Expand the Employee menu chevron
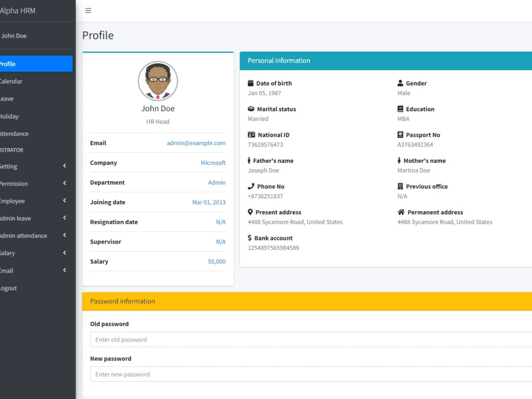Image resolution: width=532 pixels, height=399 pixels. [x=64, y=201]
